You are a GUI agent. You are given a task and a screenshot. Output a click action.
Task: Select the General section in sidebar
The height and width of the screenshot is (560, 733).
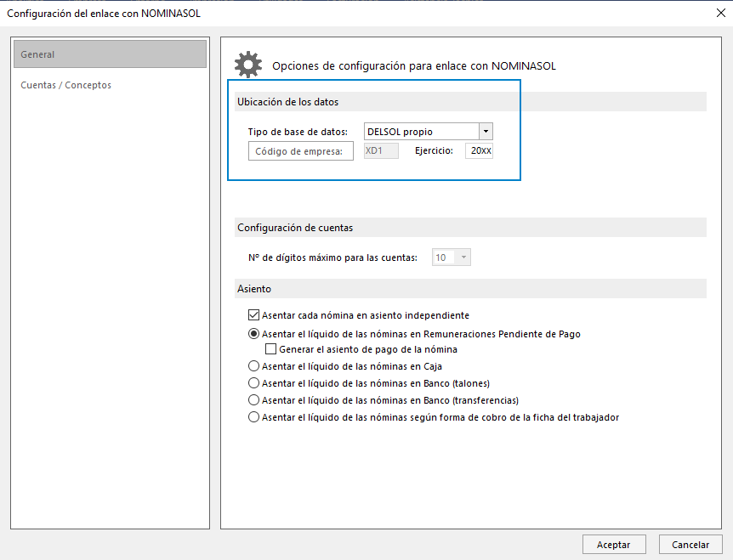[110, 54]
